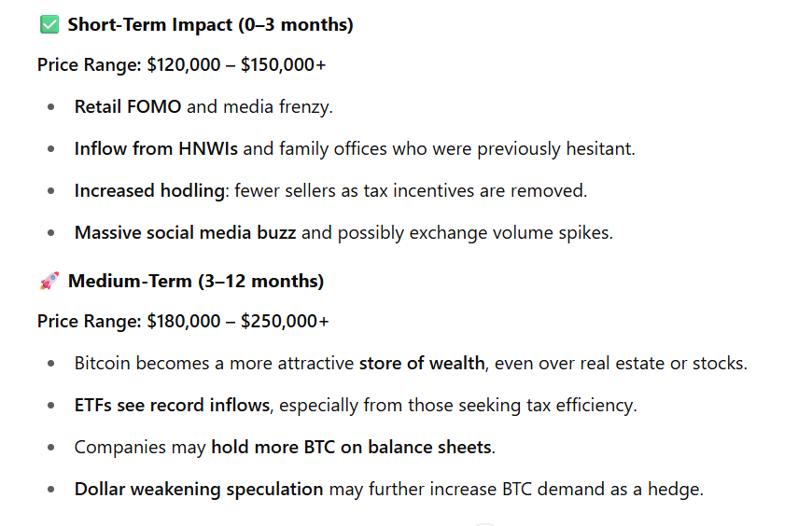Click the bold 'Dollar weakening speculation' text
812x526 pixels.
tap(199, 489)
